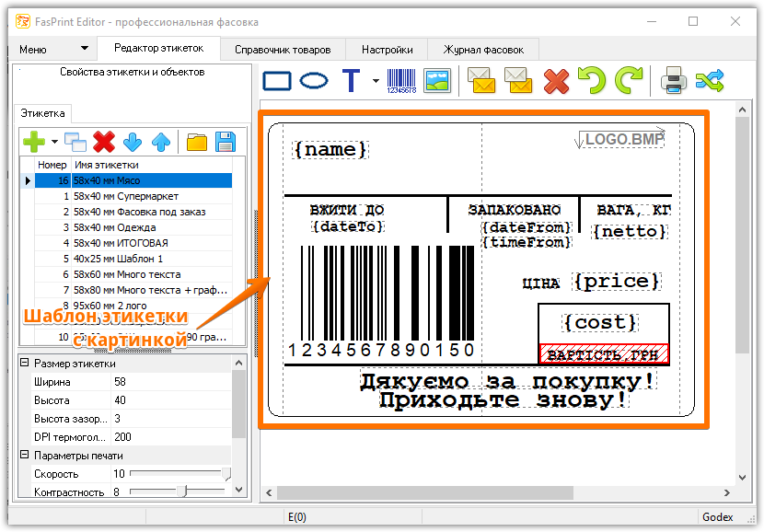Select the Дякуємо за покупку! text object
The height and width of the screenshot is (532, 764).
coord(507,381)
